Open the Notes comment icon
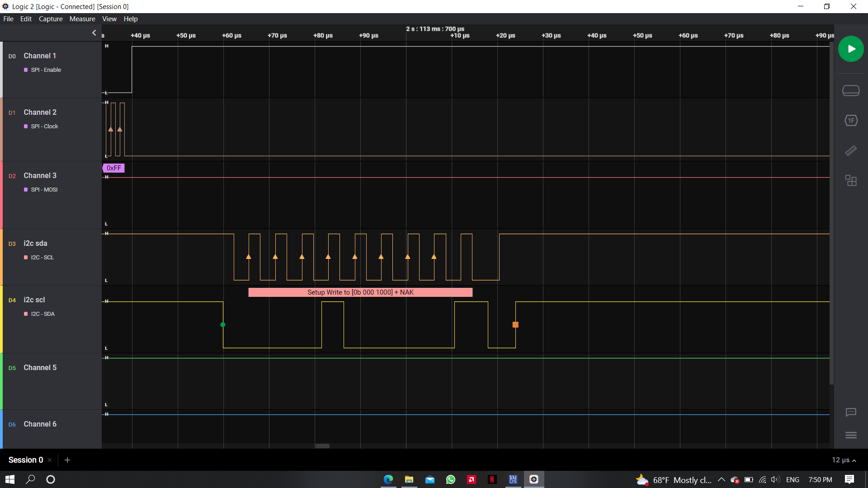Viewport: 868px width, 488px height. [850, 412]
